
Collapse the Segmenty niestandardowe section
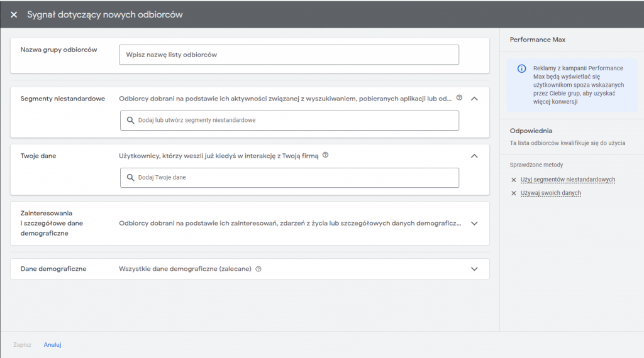pos(474,99)
